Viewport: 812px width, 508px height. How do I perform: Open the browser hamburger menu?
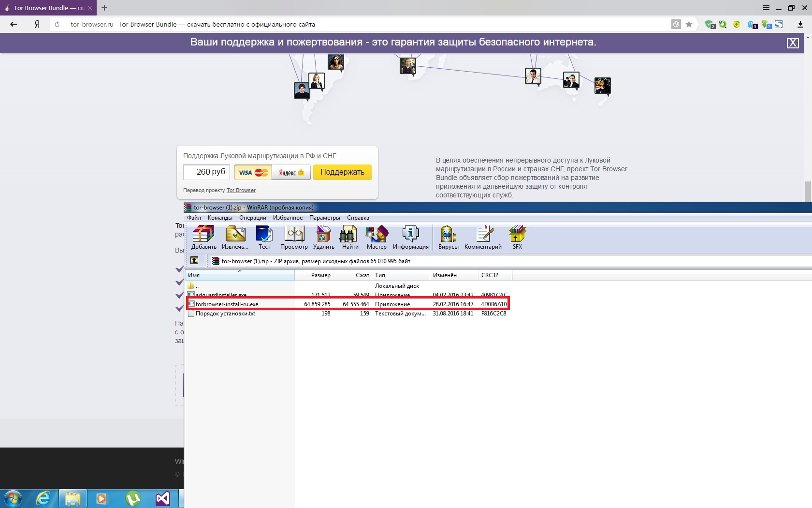pyautogui.click(x=766, y=8)
